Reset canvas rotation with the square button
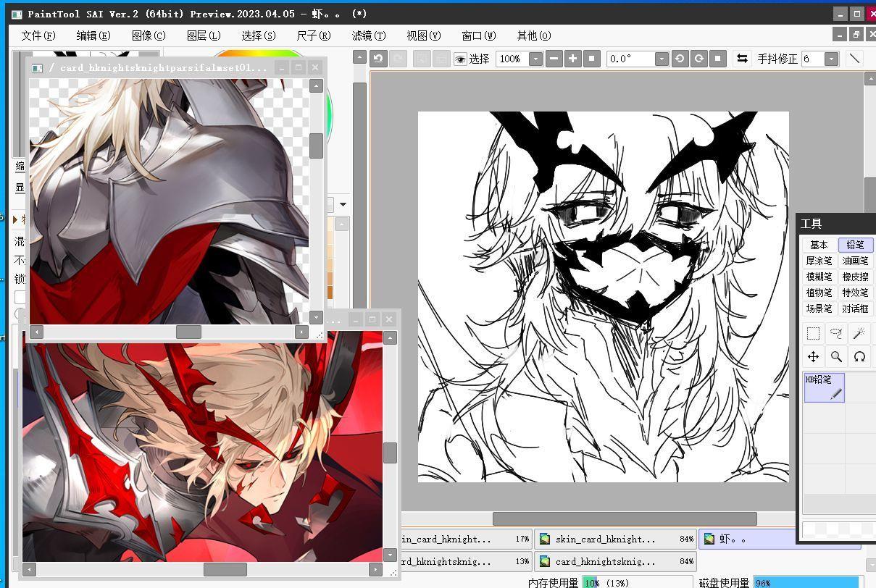 [717, 59]
